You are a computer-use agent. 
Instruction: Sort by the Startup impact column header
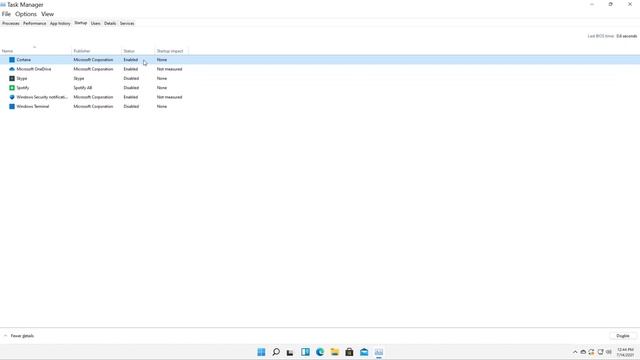click(x=171, y=51)
